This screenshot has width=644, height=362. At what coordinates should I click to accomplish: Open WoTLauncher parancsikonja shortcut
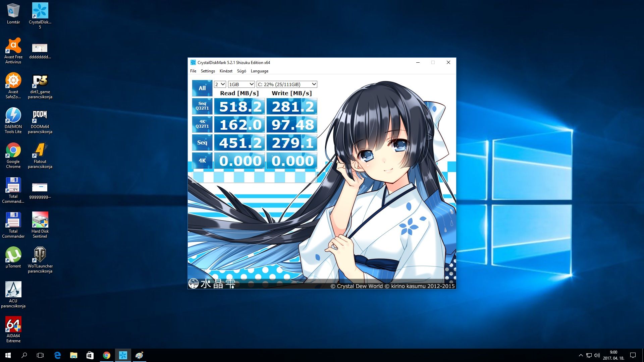[40, 260]
